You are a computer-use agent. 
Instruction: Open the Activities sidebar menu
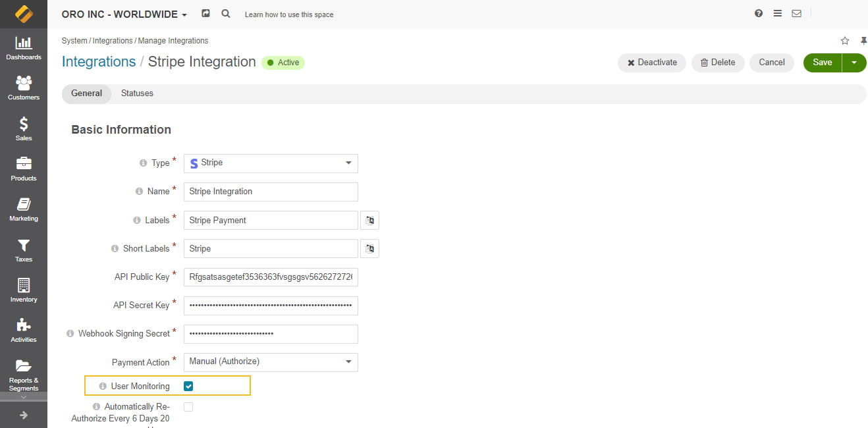[24, 331]
